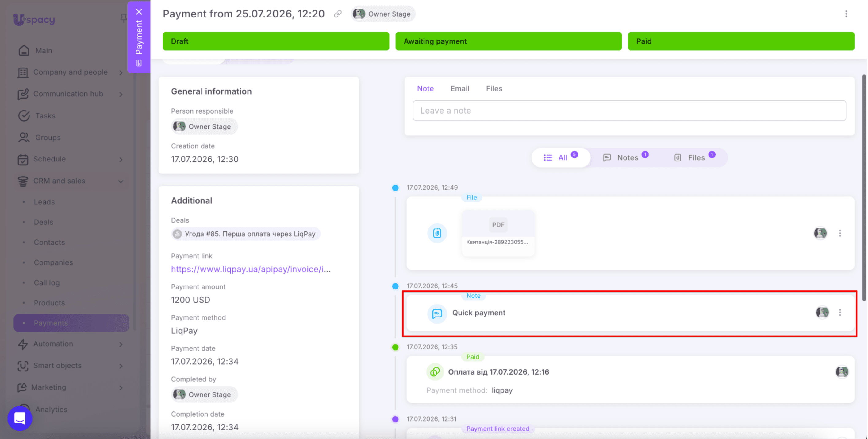Click author avatar on the File entry
Viewport: 868px width, 439px height.
pos(820,233)
